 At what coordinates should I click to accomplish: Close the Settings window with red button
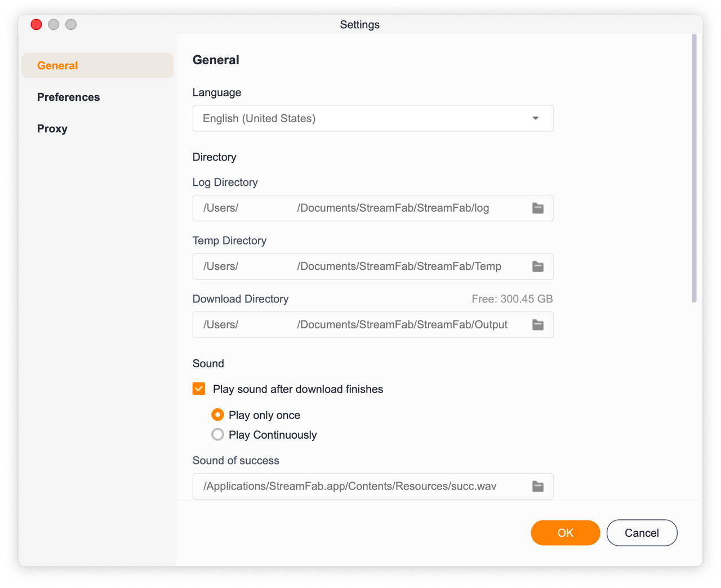pos(37,24)
